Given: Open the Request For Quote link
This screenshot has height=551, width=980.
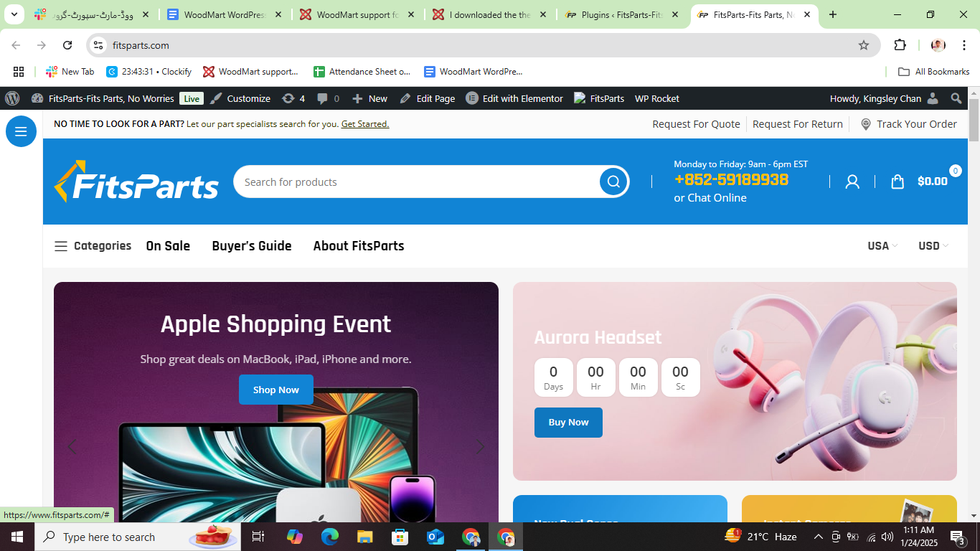Looking at the screenshot, I should click(x=696, y=124).
